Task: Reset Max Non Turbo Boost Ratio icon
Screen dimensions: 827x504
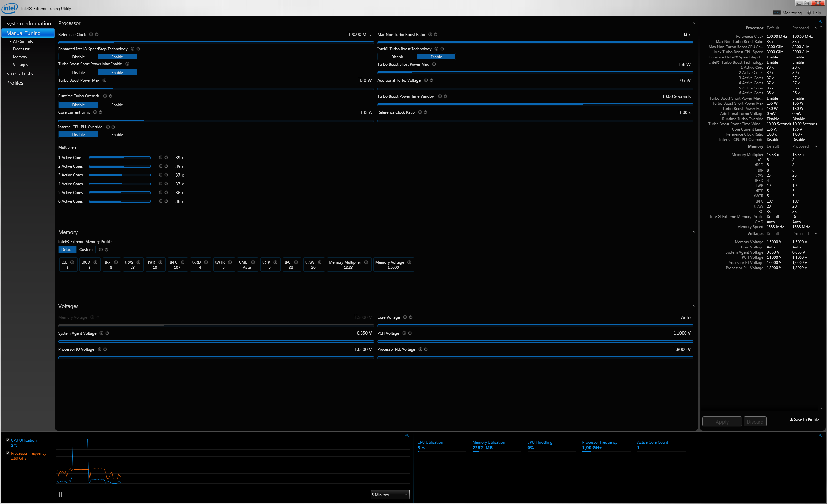Action: (x=436, y=34)
